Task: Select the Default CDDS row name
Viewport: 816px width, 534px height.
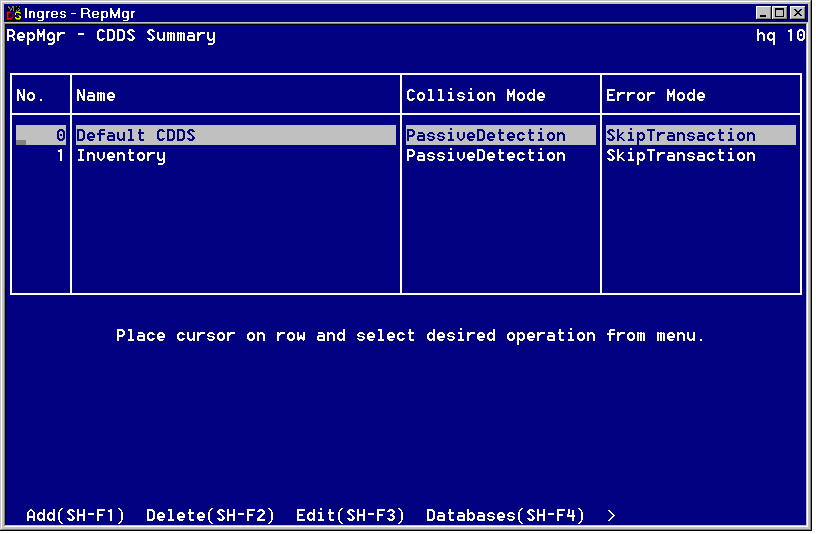Action: click(136, 136)
